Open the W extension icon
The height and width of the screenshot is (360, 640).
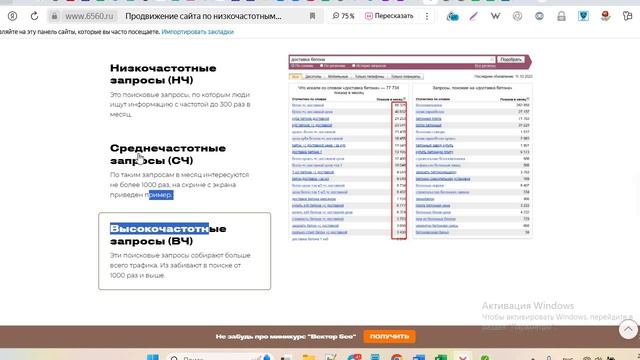coord(496,16)
